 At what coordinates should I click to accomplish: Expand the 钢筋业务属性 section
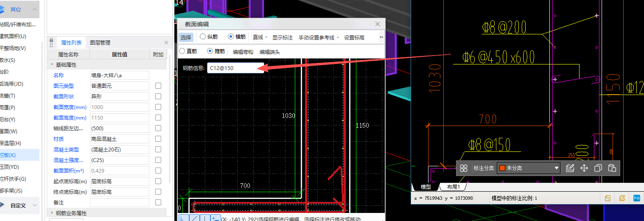(x=52, y=213)
